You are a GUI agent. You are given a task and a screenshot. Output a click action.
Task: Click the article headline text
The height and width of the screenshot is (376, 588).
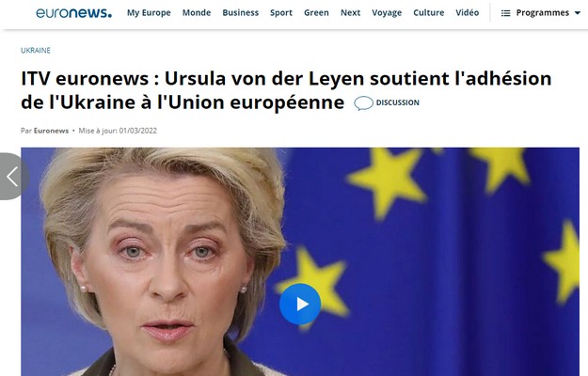click(286, 90)
